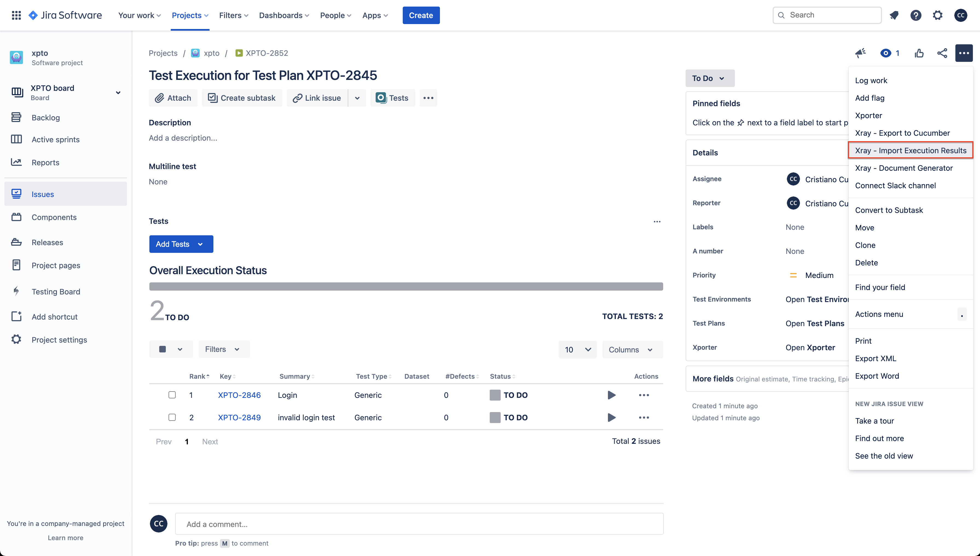Click the Link issue button
Viewport: 980px width, 556px height.
click(x=317, y=98)
